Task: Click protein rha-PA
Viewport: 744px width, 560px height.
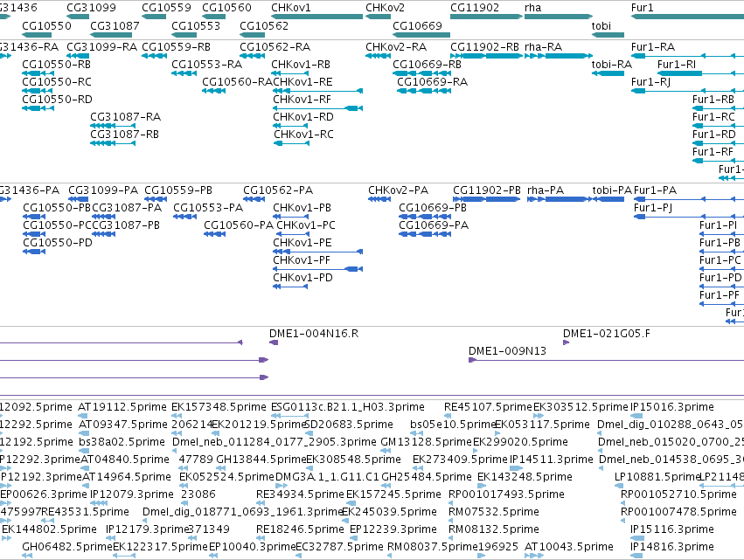Action: (546, 190)
